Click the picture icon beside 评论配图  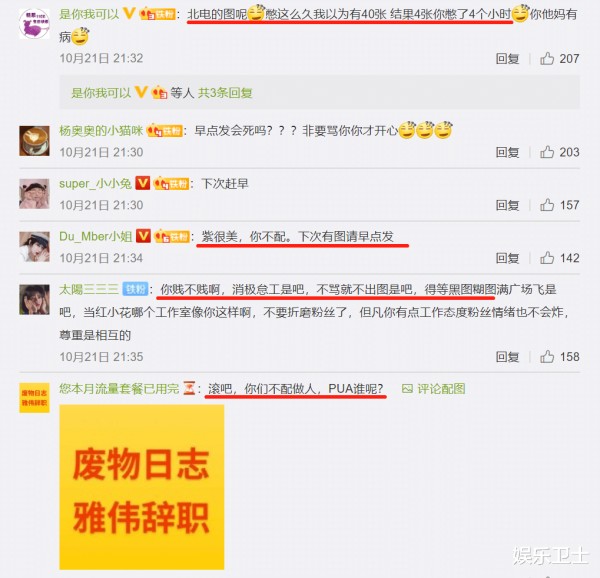407,389
